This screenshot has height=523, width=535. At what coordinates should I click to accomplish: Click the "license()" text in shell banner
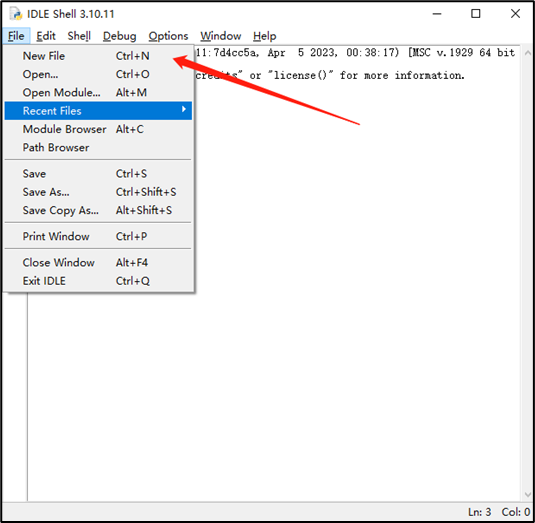[x=300, y=75]
